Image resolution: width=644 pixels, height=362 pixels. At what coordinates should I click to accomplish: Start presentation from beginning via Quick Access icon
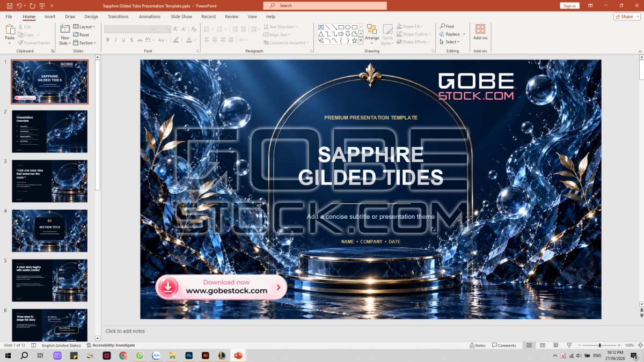pos(42,5)
